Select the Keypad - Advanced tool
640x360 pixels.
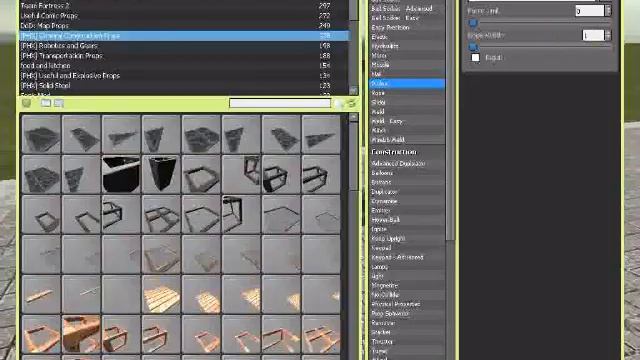coord(407,258)
